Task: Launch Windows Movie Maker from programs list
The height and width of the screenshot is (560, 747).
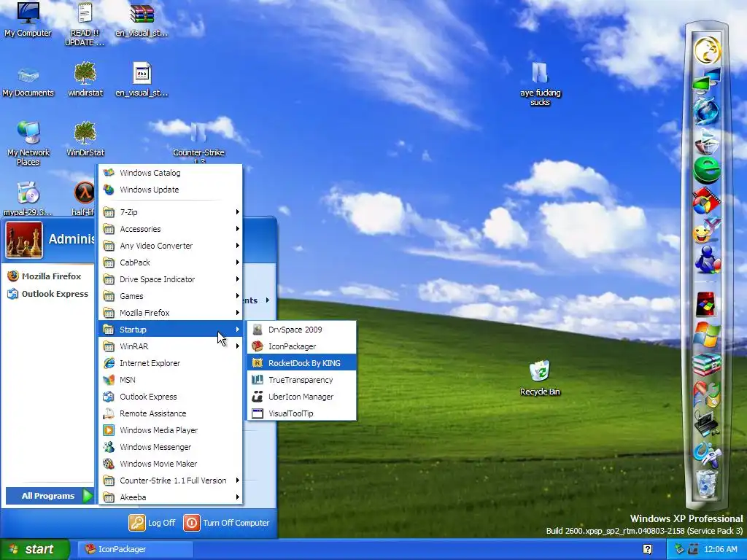Action: point(171,464)
